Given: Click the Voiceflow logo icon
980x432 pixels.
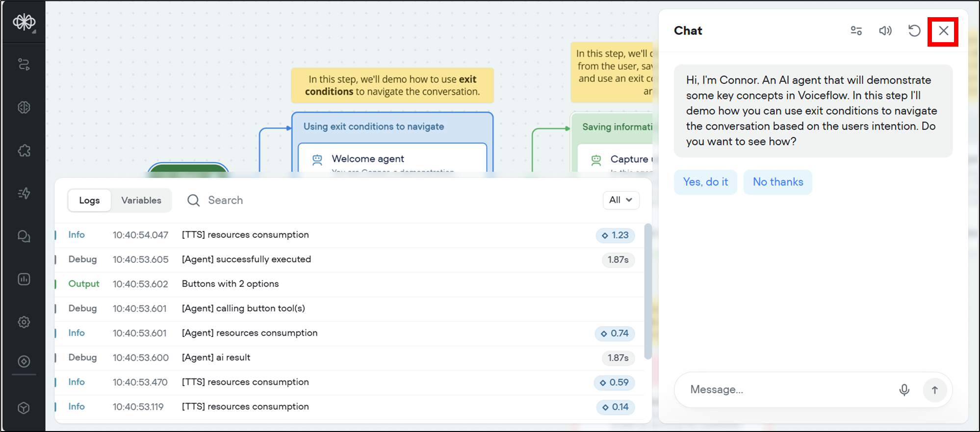Looking at the screenshot, I should 24,22.
